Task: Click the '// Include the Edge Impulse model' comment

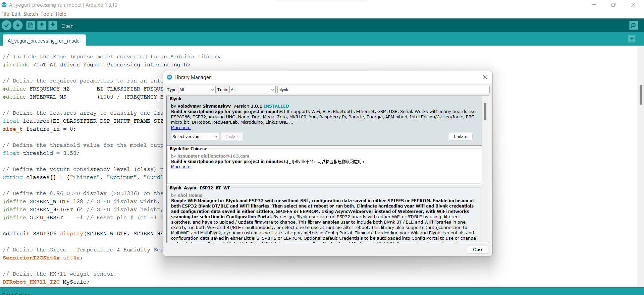Action: [113, 57]
